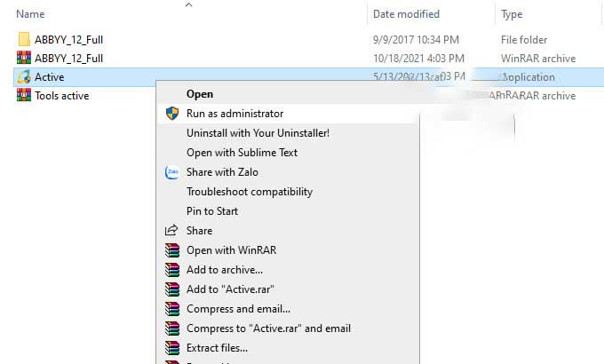Screen dimensions: 604x364
Task: Click the Active application icon
Action: (24, 76)
